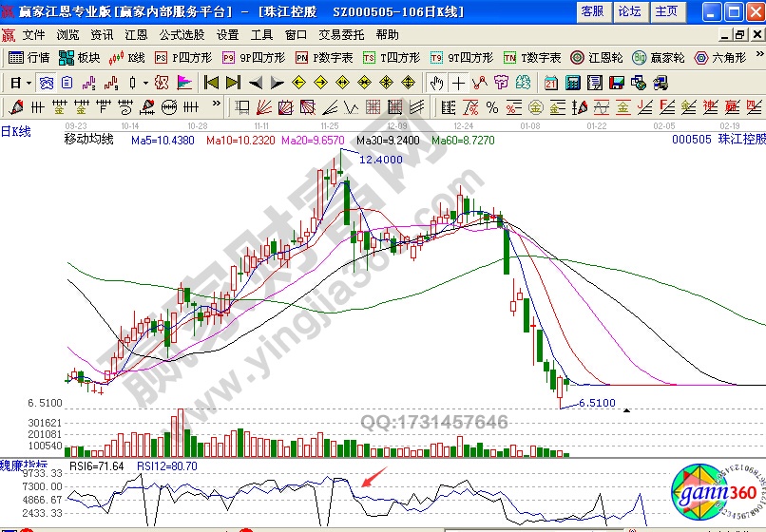
Task: Open the 9T四方形 tool
Action: 462,58
